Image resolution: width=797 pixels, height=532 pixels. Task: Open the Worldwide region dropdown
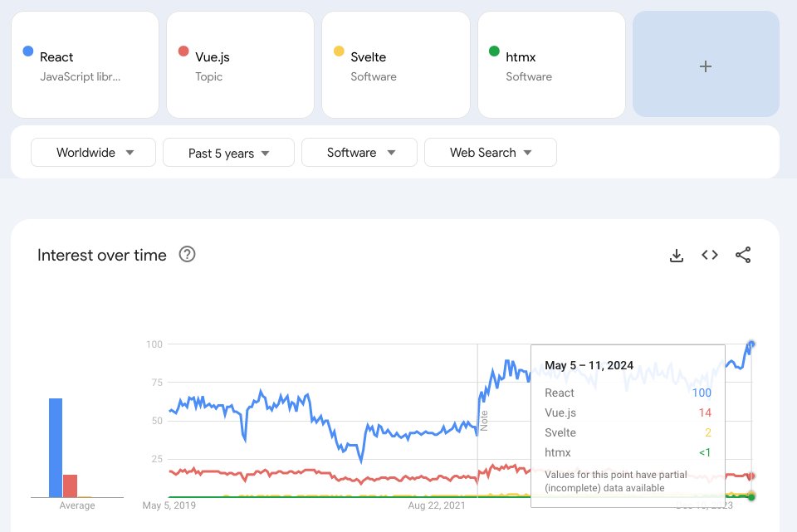[x=94, y=153]
